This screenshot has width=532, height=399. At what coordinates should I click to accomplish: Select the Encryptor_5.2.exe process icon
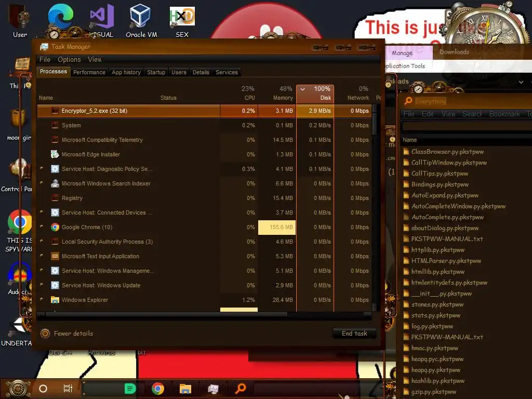click(55, 111)
